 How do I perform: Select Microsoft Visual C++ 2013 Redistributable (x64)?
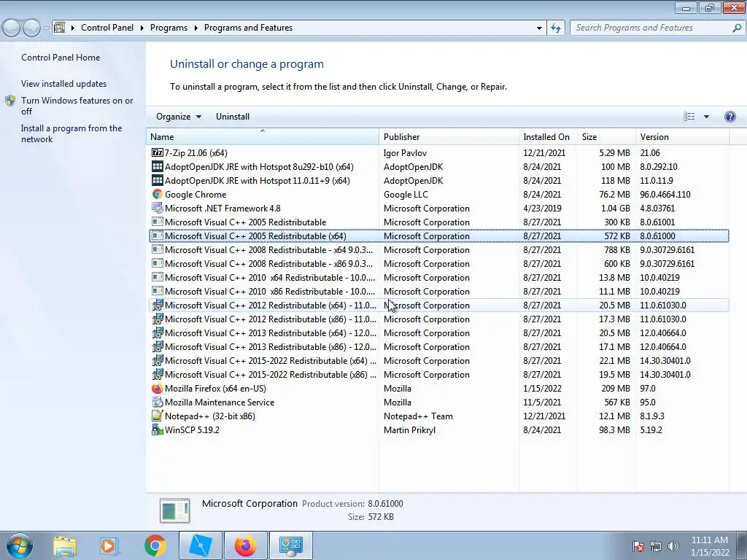point(438,332)
